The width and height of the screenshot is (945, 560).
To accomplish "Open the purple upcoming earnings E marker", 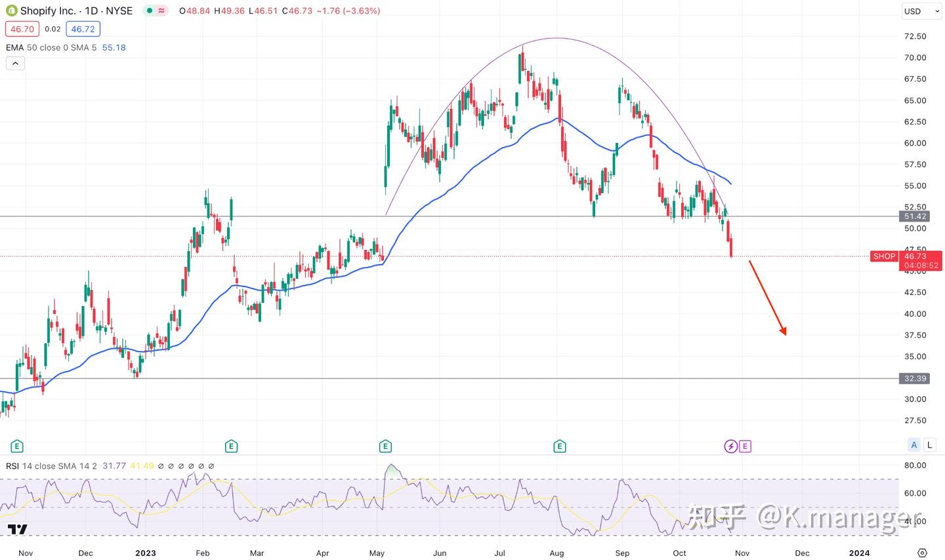I will pos(745,447).
